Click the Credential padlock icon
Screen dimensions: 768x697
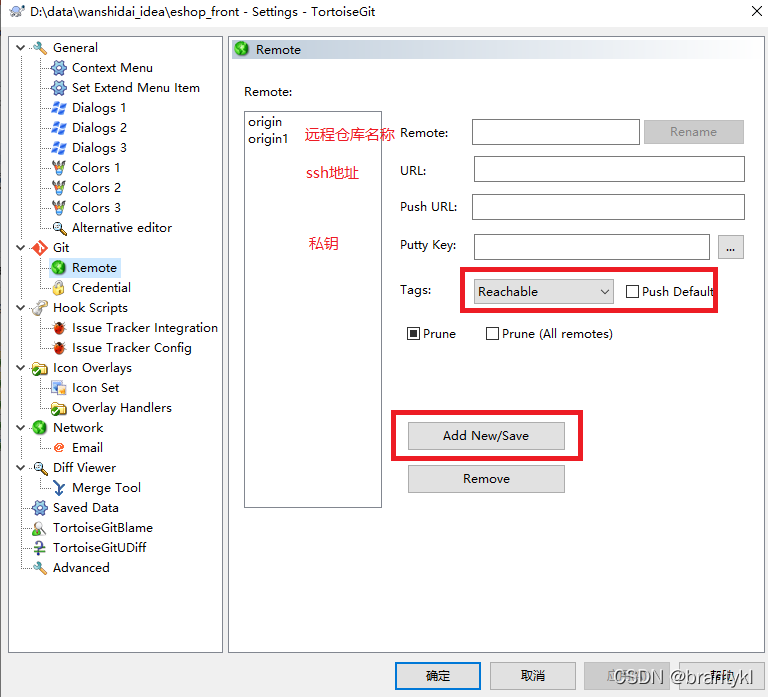click(x=59, y=288)
